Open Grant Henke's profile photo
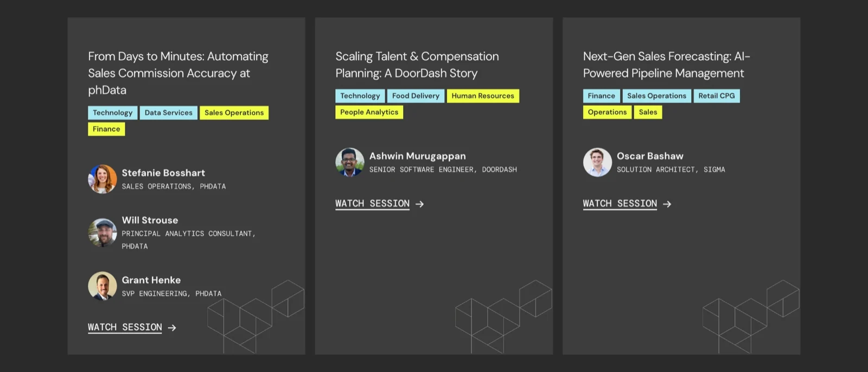868x372 pixels. (x=103, y=286)
